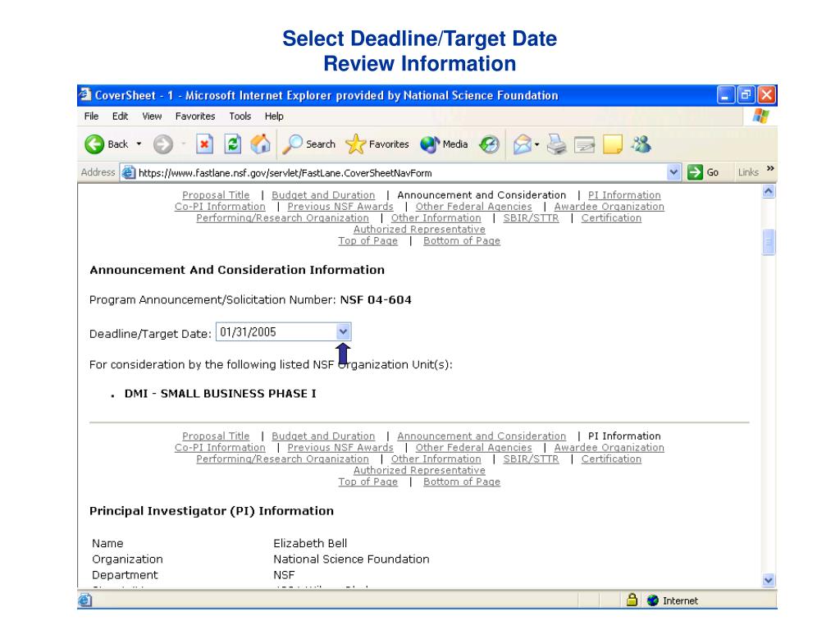Click lower Co-PI Information link
Image resolution: width=840 pixels, height=630 pixels.
pos(220,447)
